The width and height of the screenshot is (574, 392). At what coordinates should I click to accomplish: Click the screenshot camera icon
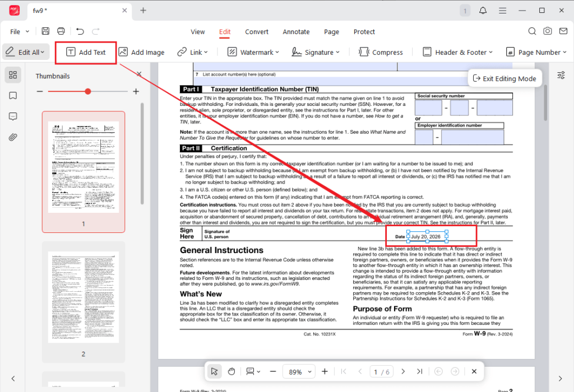548,31
